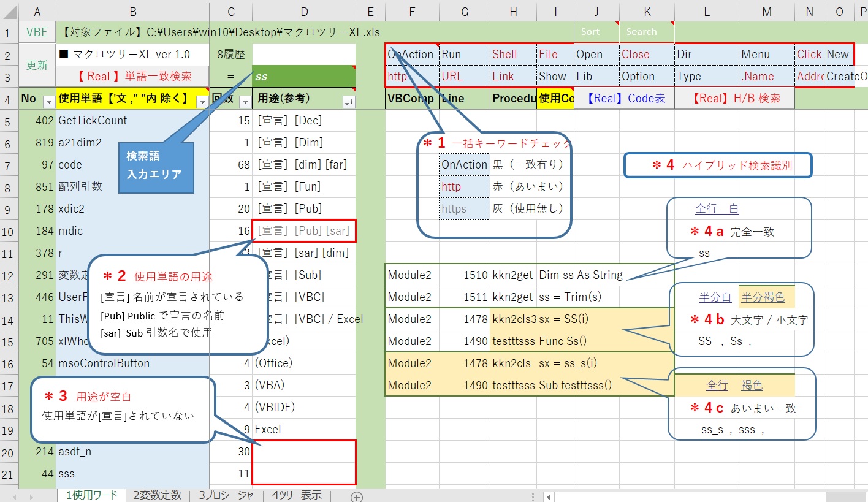868x502 pixels.
Task: Add a new sheet with plus icon
Action: tap(357, 496)
